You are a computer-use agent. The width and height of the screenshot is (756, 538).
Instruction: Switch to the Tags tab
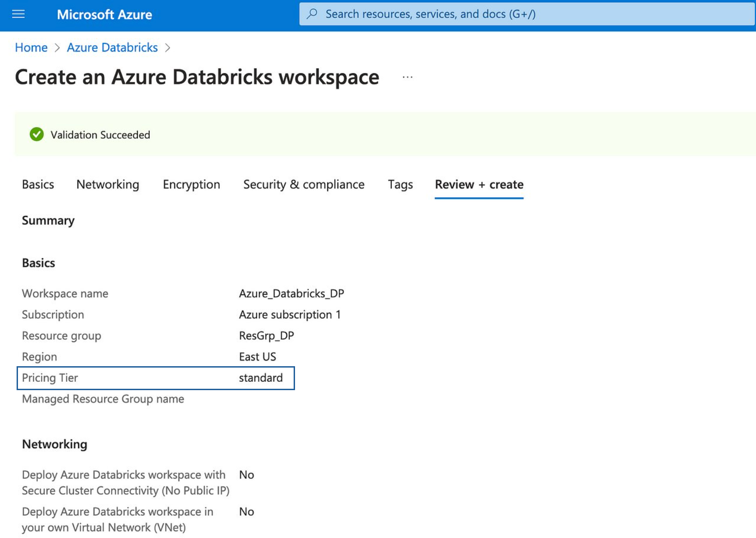pos(400,184)
